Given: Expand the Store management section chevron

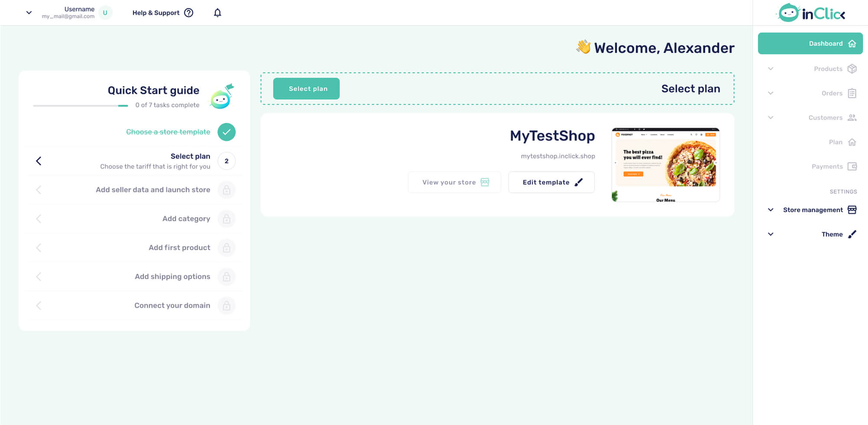Looking at the screenshot, I should point(770,210).
